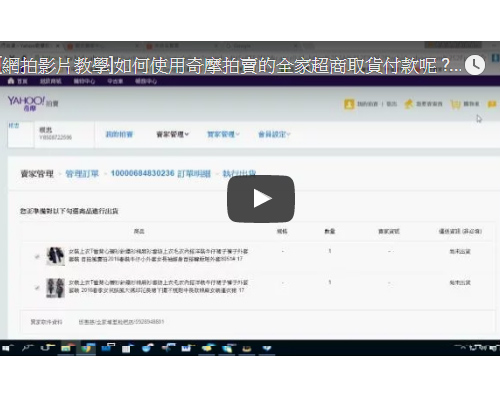Click the Yahoo 奇摩拍賣 logo
The image size is (500, 400).
(33, 103)
